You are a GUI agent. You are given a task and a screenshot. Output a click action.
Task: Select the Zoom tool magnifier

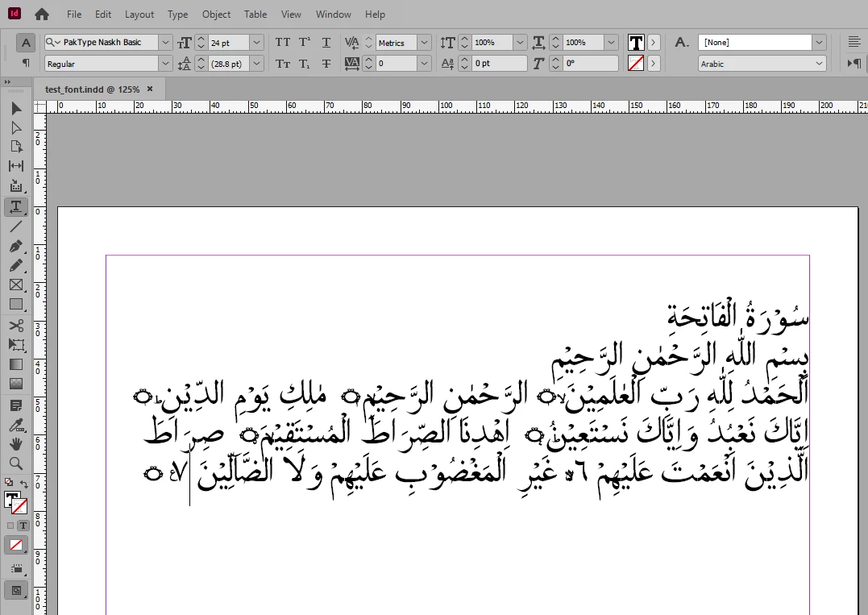(16, 463)
